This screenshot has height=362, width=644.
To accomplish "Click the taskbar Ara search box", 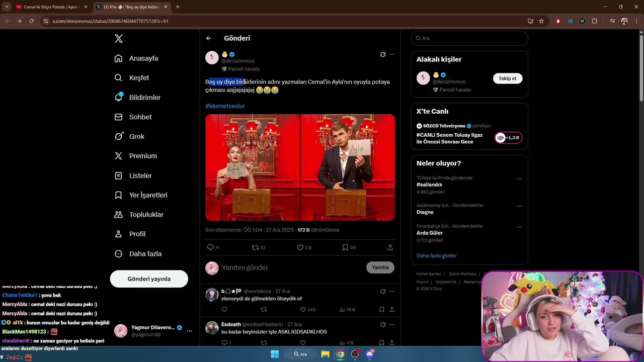I will 301,354.
